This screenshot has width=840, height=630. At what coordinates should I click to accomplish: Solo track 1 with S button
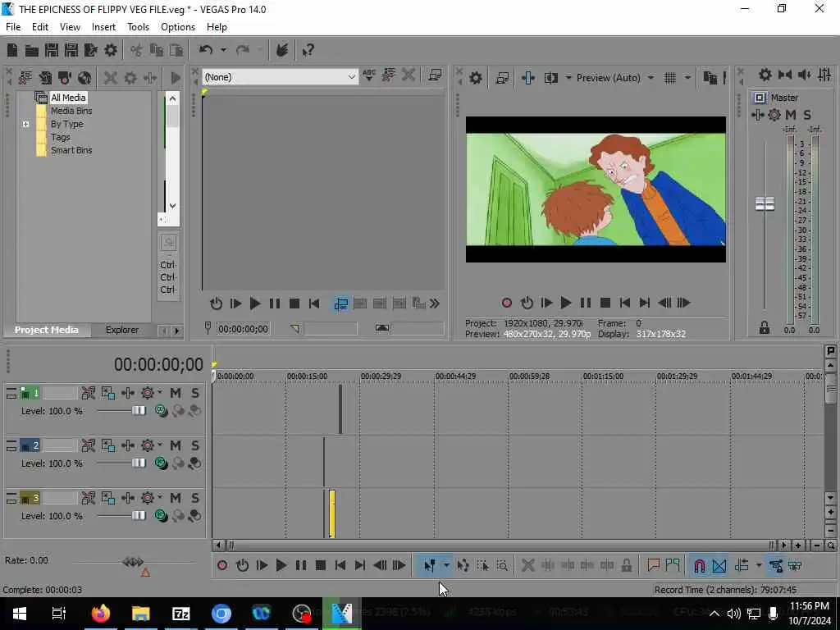pyautogui.click(x=195, y=393)
